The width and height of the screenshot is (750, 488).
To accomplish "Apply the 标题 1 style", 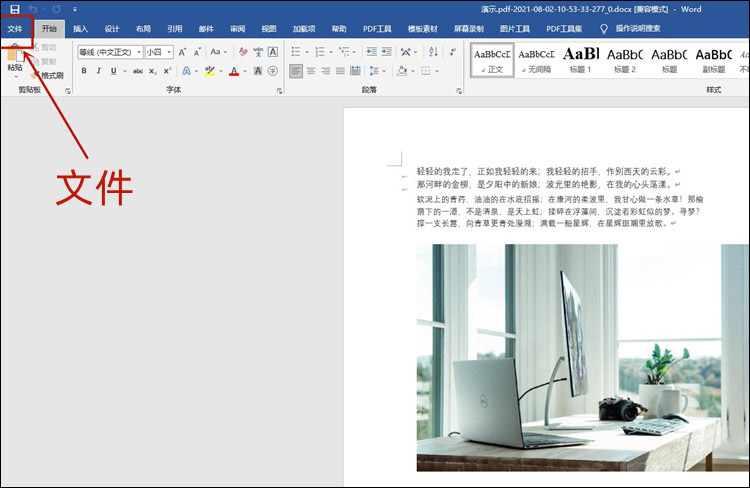I will point(581,60).
